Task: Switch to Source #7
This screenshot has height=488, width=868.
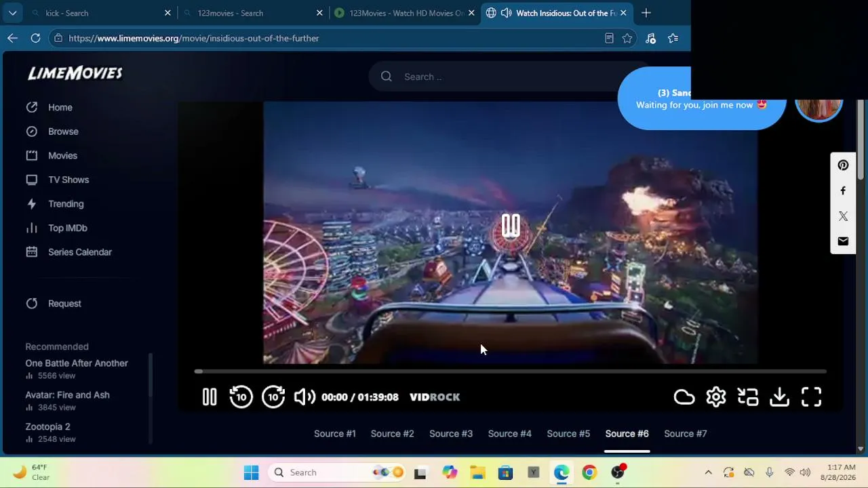Action: pos(686,434)
